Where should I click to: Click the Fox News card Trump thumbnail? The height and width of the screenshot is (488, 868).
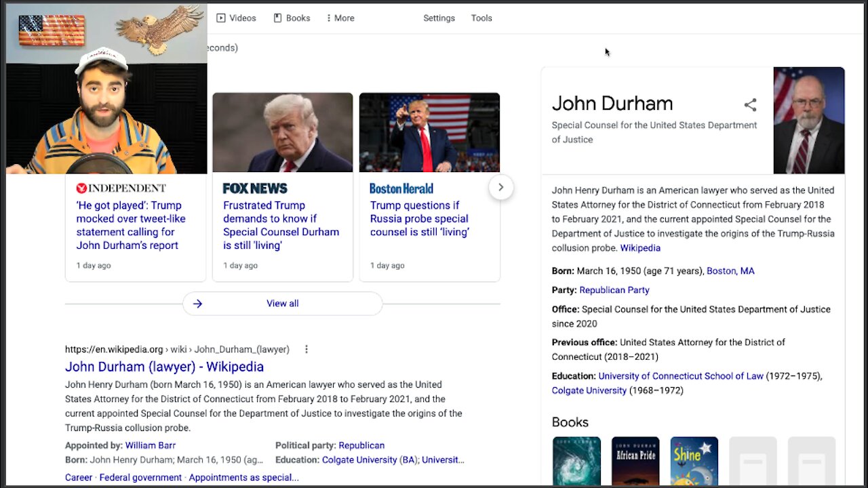[x=283, y=132]
